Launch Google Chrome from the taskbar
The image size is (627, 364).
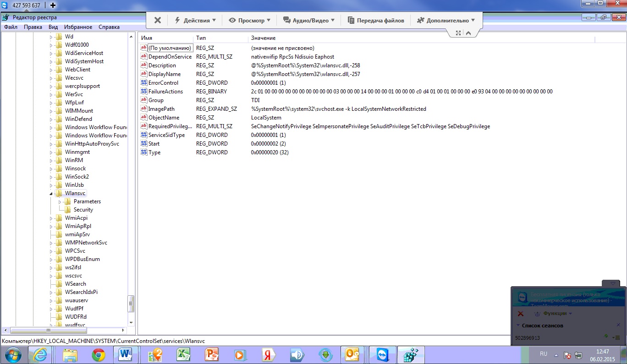98,355
